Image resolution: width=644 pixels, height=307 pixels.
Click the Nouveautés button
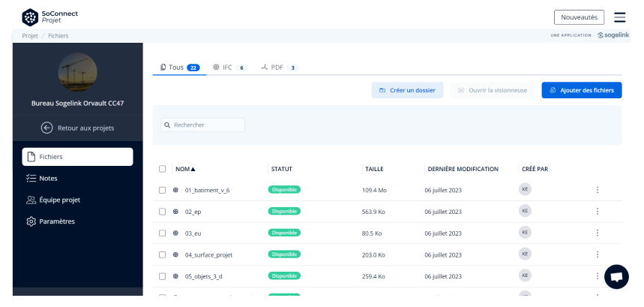[579, 17]
